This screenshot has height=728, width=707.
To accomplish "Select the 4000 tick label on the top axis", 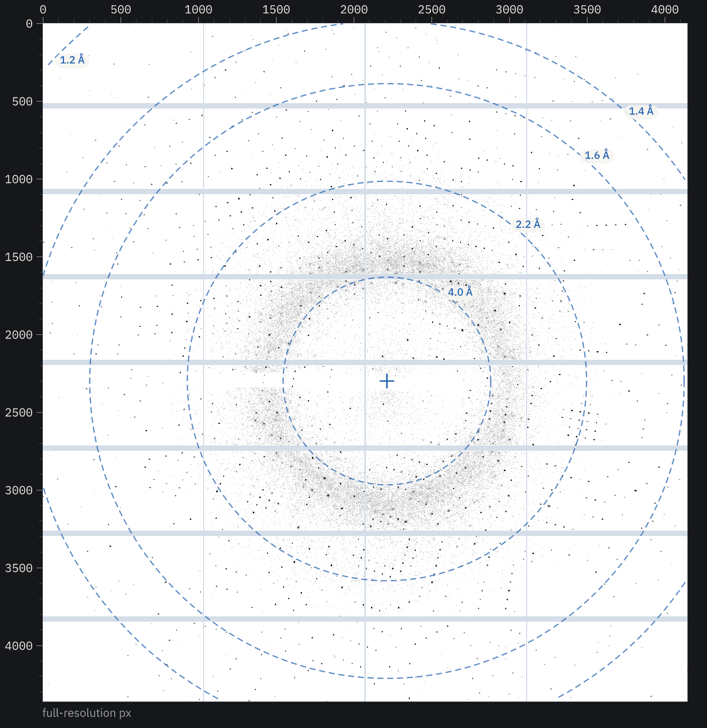I will point(665,10).
